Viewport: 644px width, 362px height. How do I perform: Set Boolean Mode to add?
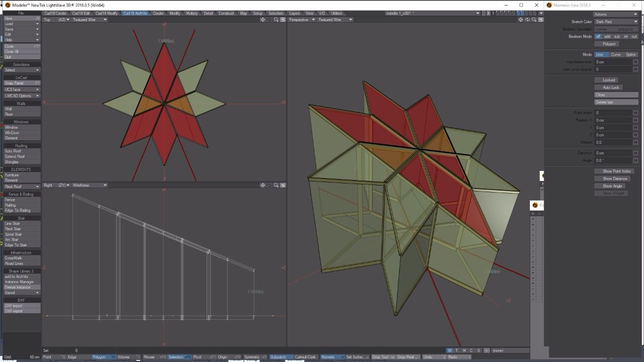tap(607, 37)
